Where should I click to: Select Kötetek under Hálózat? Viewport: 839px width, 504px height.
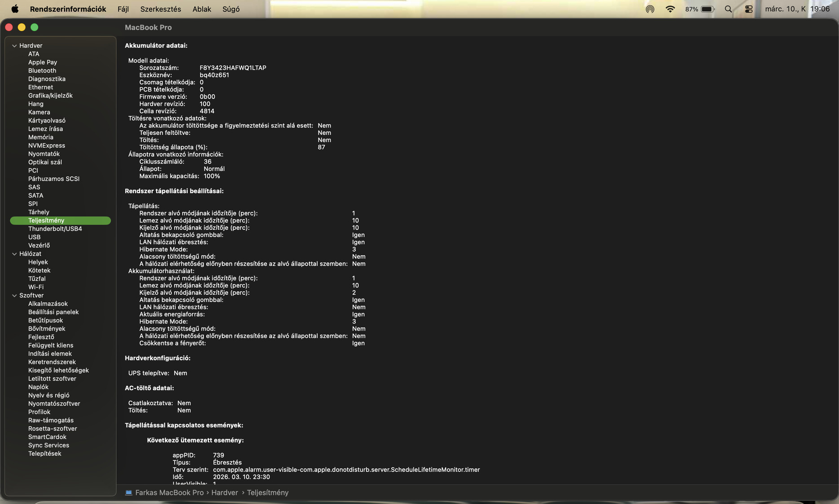pyautogui.click(x=40, y=270)
